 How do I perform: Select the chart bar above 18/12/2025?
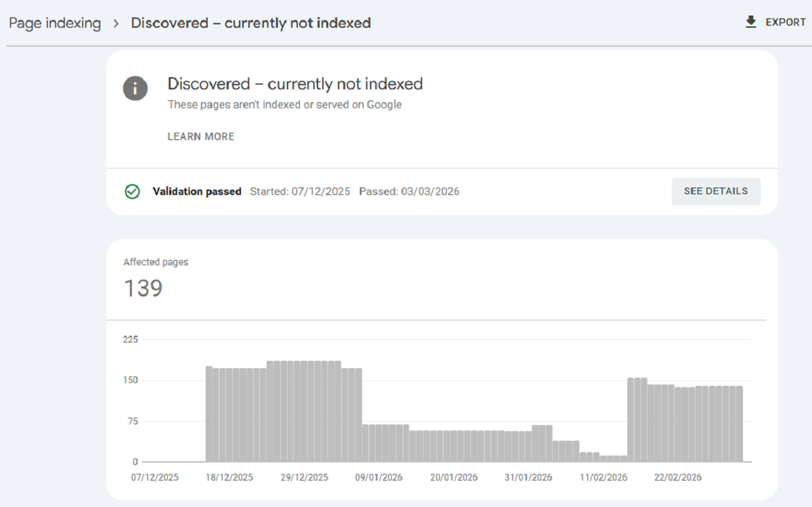click(229, 413)
